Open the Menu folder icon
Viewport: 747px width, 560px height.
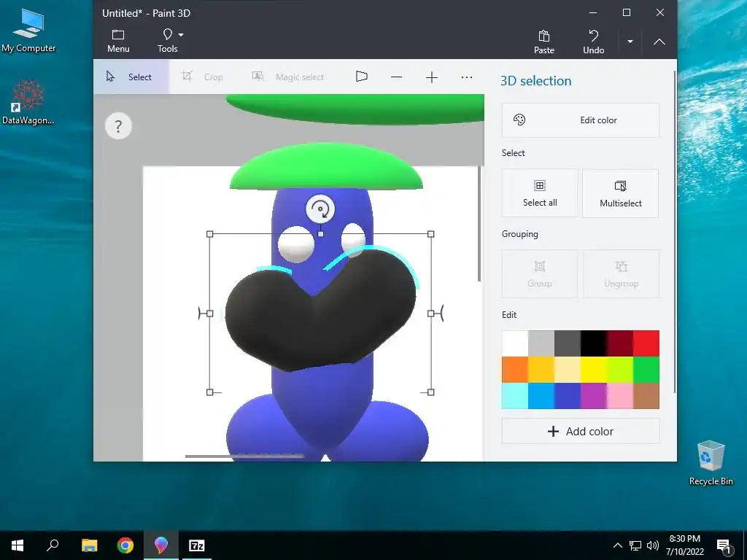click(118, 41)
